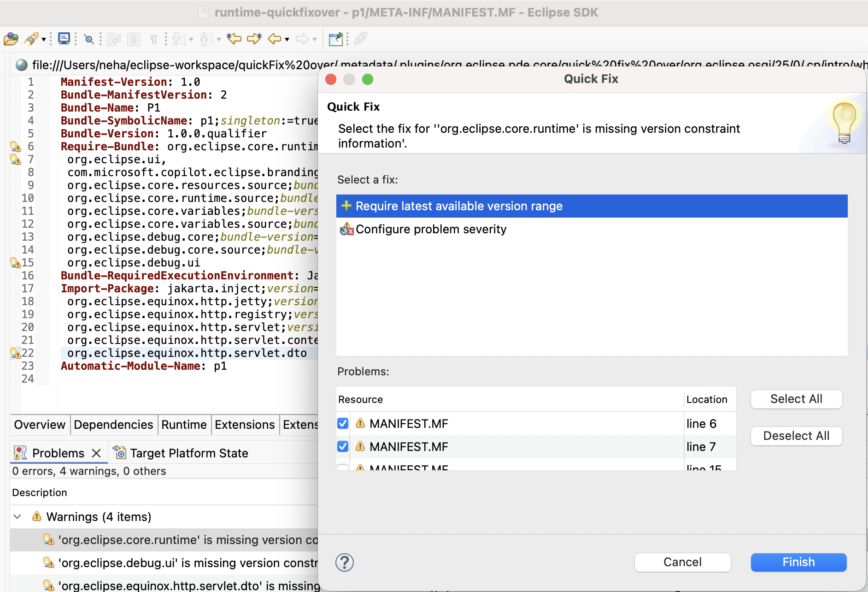Click the Search flashlight toolbar icon

[x=31, y=39]
